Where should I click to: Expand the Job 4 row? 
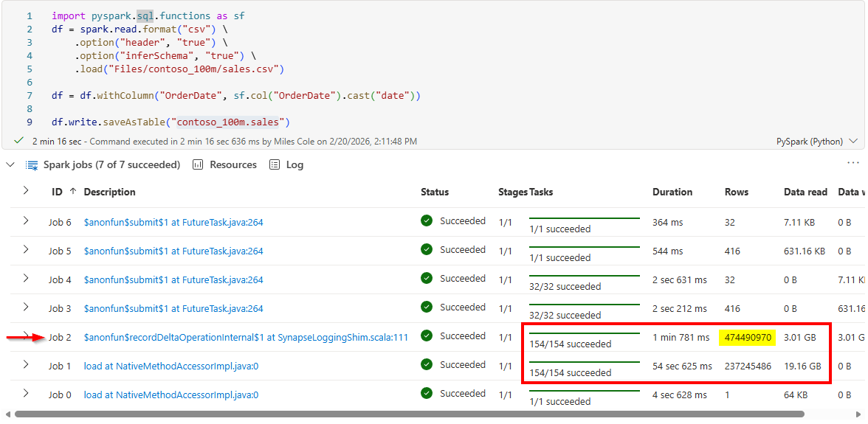26,278
